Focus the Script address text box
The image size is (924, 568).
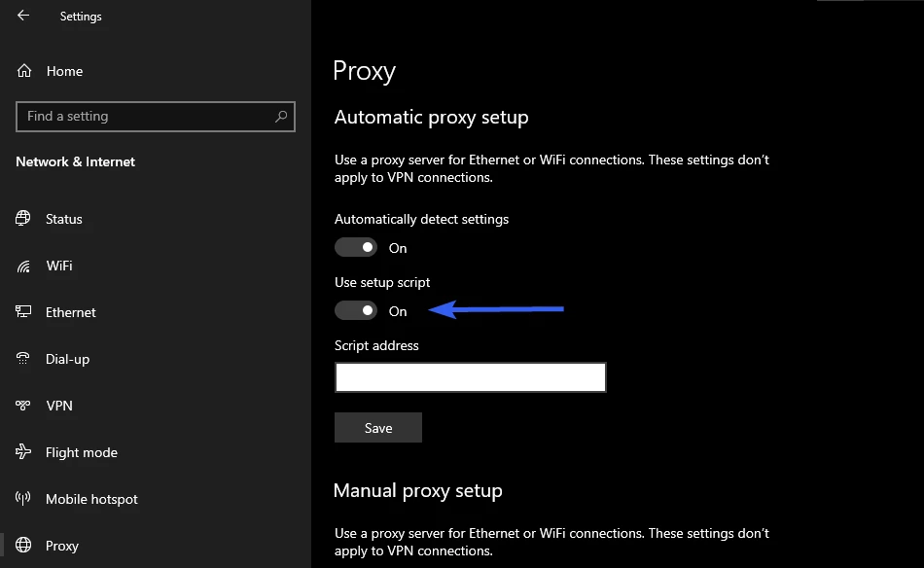click(x=470, y=377)
